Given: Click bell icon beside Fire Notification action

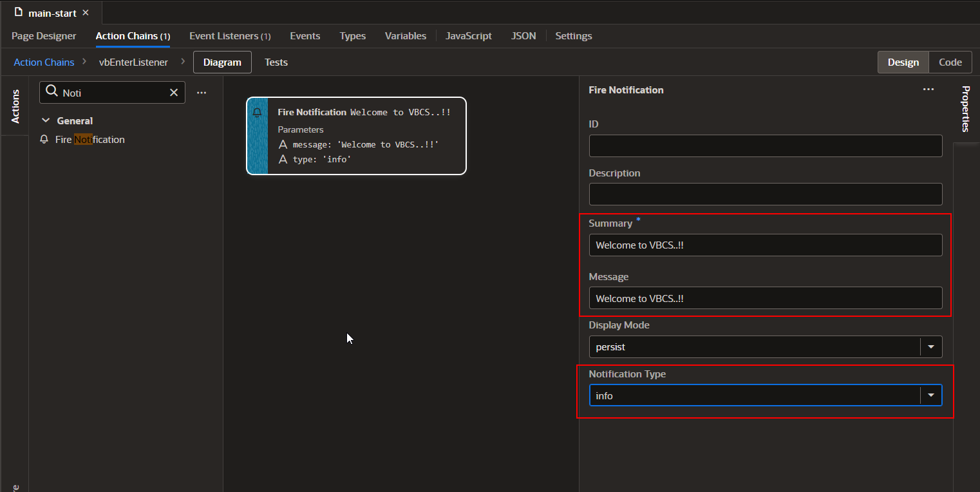Looking at the screenshot, I should [x=44, y=139].
